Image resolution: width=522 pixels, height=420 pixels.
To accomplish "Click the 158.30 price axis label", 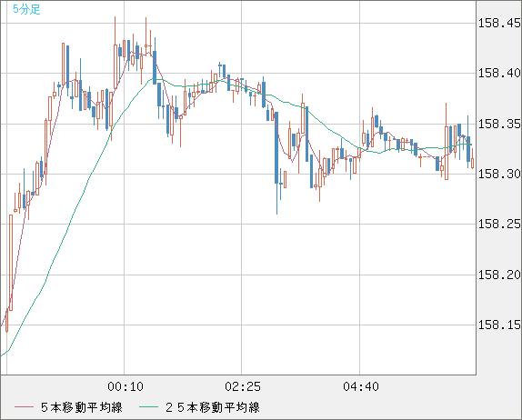I will (499, 174).
